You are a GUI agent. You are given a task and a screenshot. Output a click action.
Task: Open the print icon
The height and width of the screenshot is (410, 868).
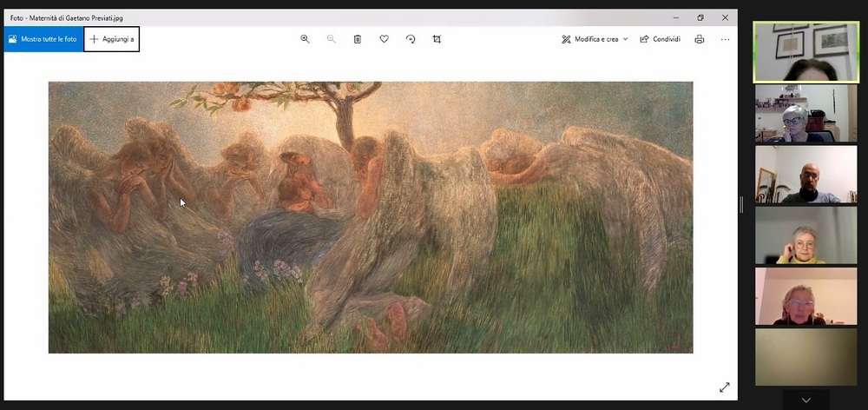[x=700, y=39]
